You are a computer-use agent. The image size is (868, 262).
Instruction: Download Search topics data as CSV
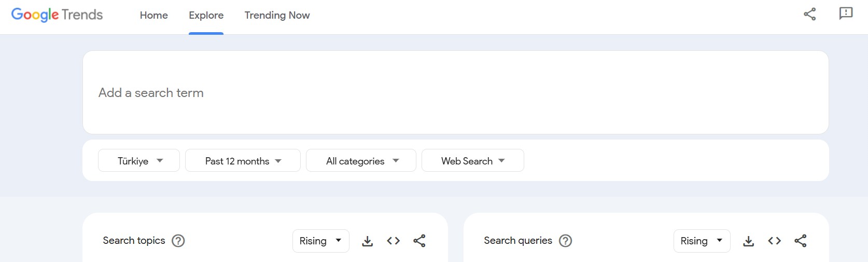point(368,241)
